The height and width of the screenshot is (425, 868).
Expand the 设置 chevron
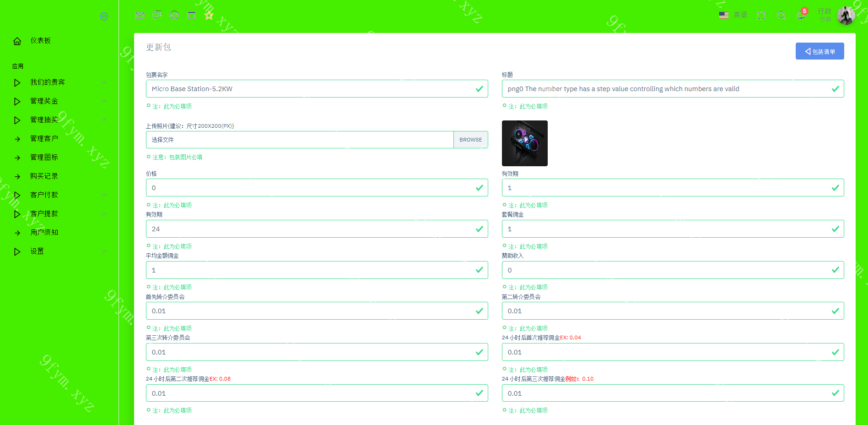(104, 251)
